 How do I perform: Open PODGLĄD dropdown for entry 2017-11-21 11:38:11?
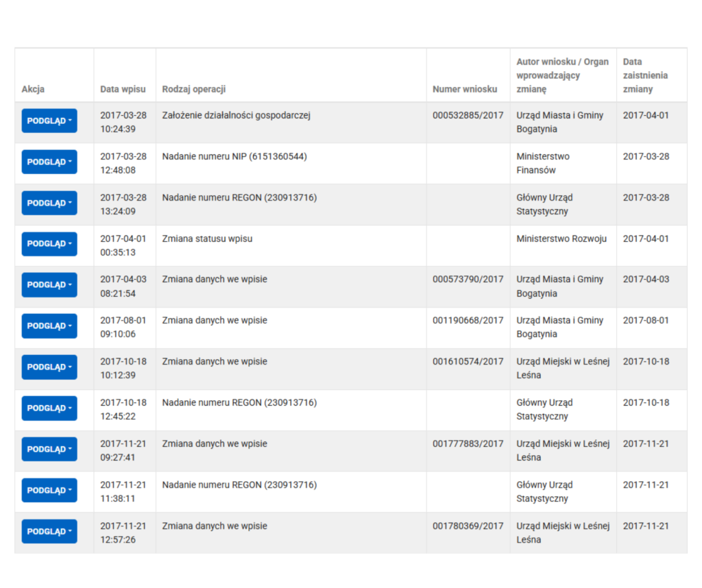(x=49, y=491)
